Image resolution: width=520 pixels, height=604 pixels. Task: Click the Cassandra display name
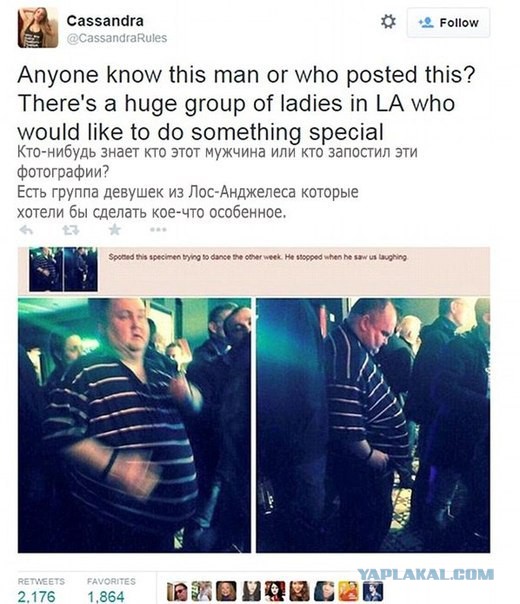[x=105, y=21]
